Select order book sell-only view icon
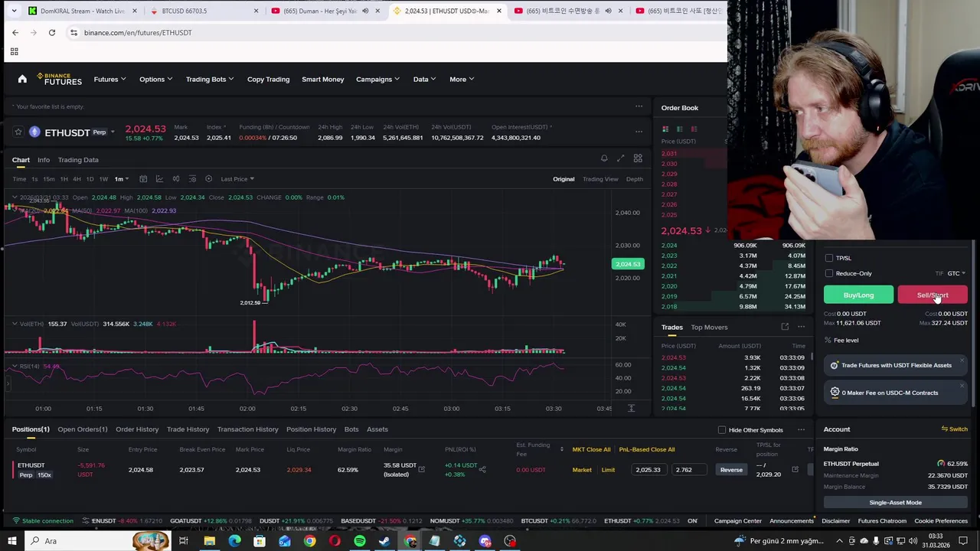Screen dimensions: 980x551 coord(694,129)
